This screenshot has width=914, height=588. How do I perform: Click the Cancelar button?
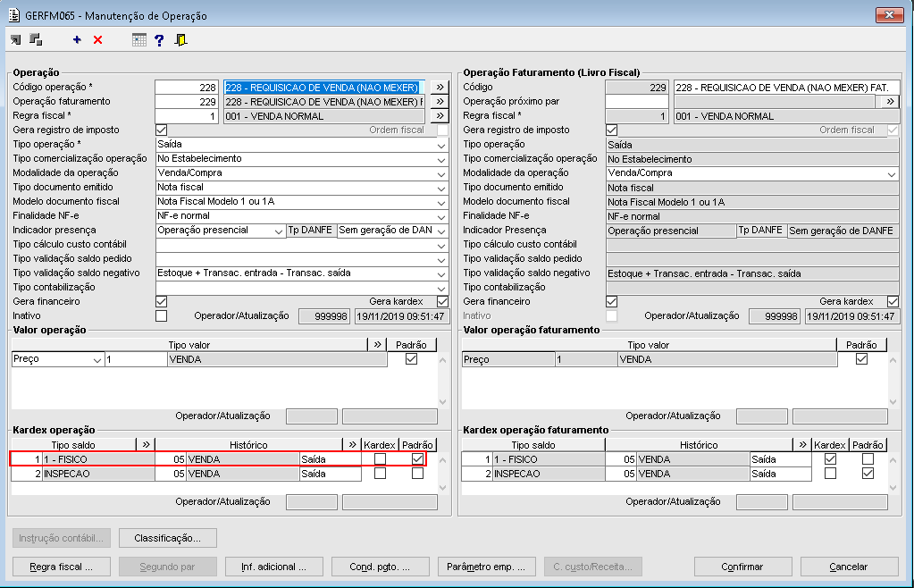(849, 567)
